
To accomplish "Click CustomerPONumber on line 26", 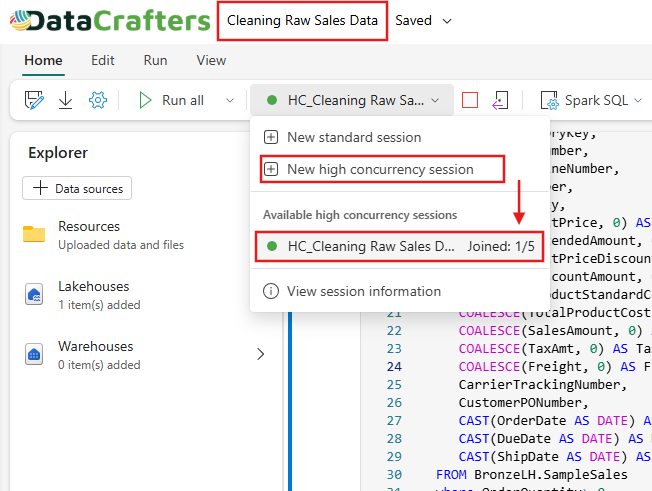I will [523, 402].
